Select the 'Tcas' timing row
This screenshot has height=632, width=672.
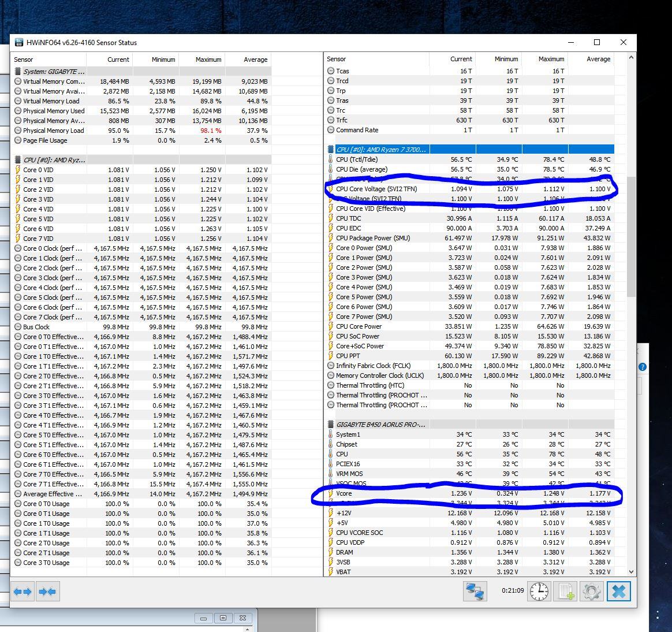click(x=470, y=71)
